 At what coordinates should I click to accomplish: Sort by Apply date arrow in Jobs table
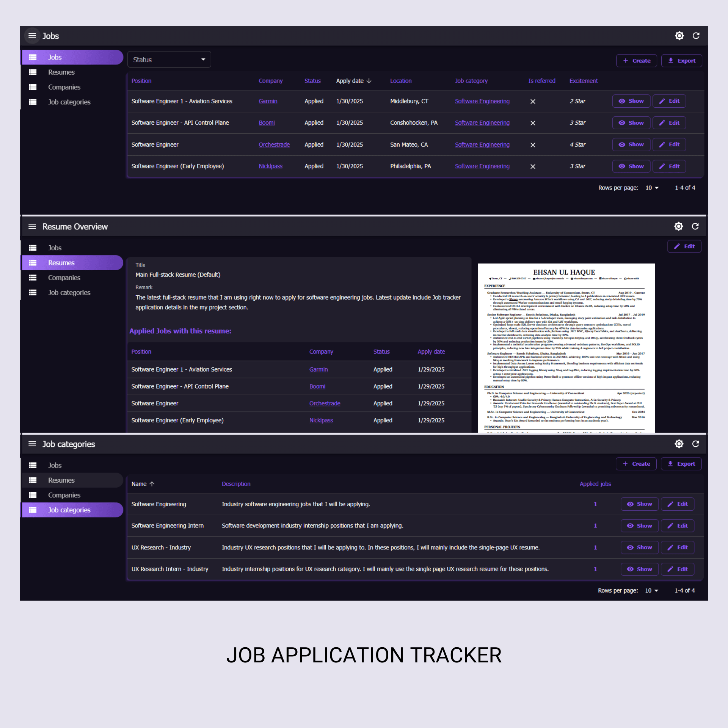[x=369, y=81]
